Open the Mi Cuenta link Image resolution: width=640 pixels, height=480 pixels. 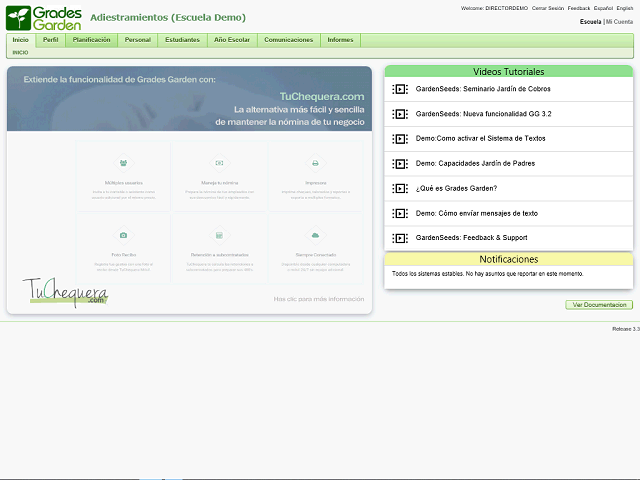point(620,22)
